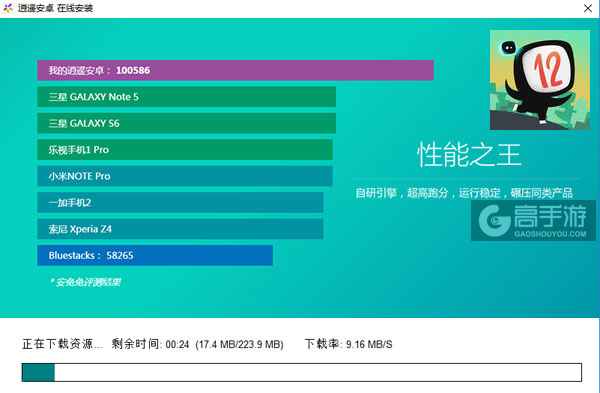
Task: Click the download progress bar
Action: (x=302, y=372)
